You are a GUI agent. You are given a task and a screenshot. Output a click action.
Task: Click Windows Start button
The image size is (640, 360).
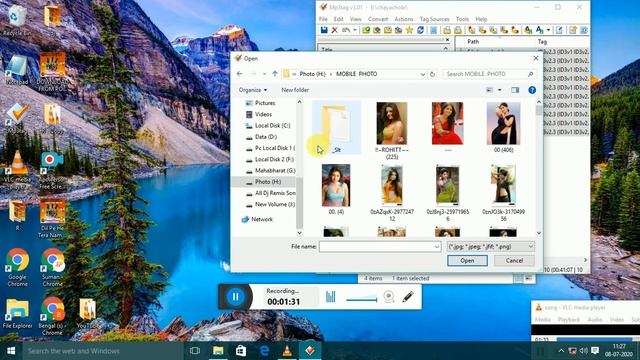click(11, 351)
